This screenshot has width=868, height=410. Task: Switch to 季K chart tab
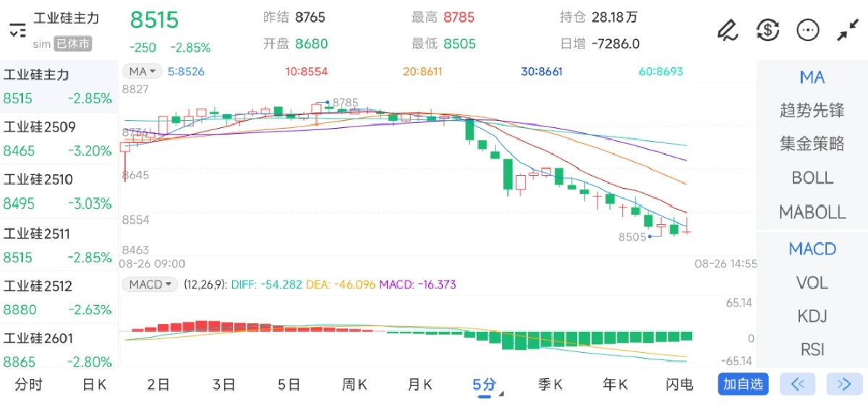(550, 385)
